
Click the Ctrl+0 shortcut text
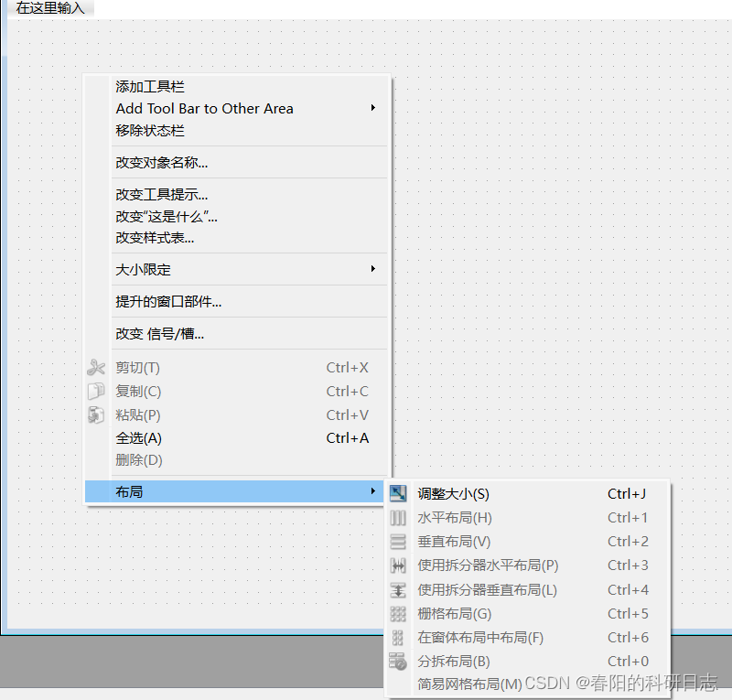[x=628, y=662]
